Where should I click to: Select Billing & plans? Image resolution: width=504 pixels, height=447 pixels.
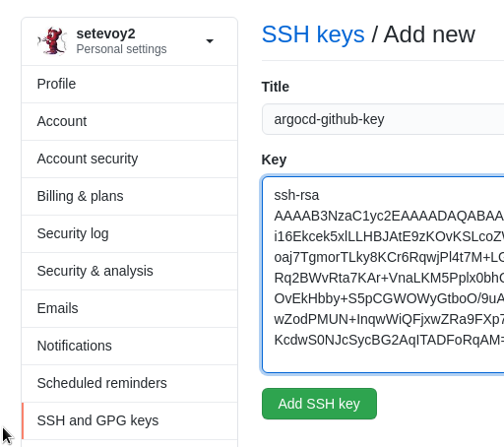130,196
